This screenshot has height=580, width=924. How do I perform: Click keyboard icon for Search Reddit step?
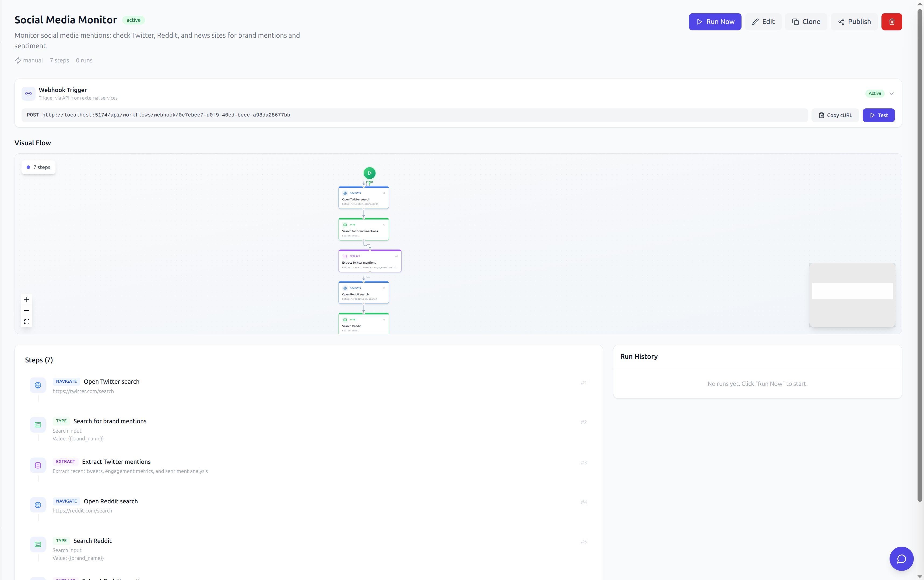(38, 544)
